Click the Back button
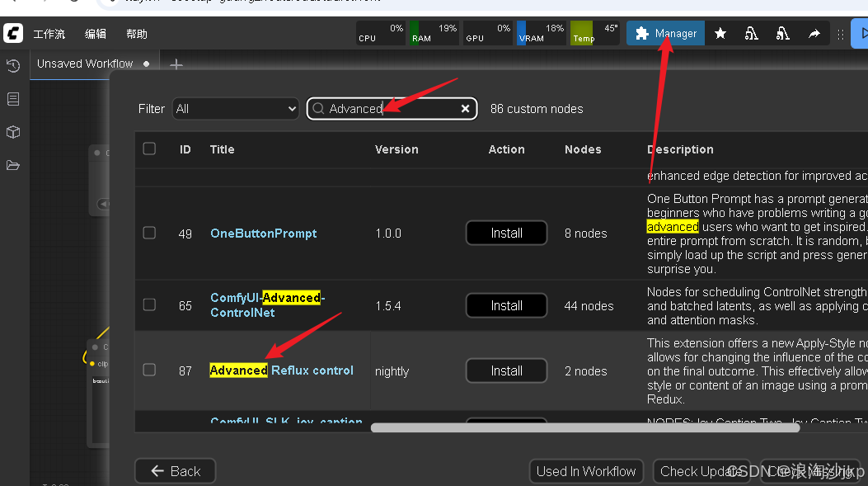Viewport: 868px width, 486px height. (x=175, y=471)
